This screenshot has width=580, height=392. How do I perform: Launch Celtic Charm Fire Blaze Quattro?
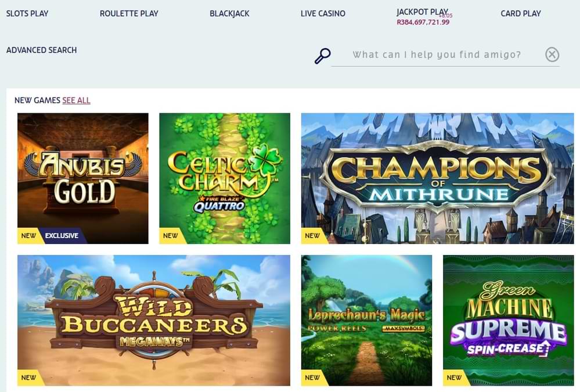(x=225, y=178)
